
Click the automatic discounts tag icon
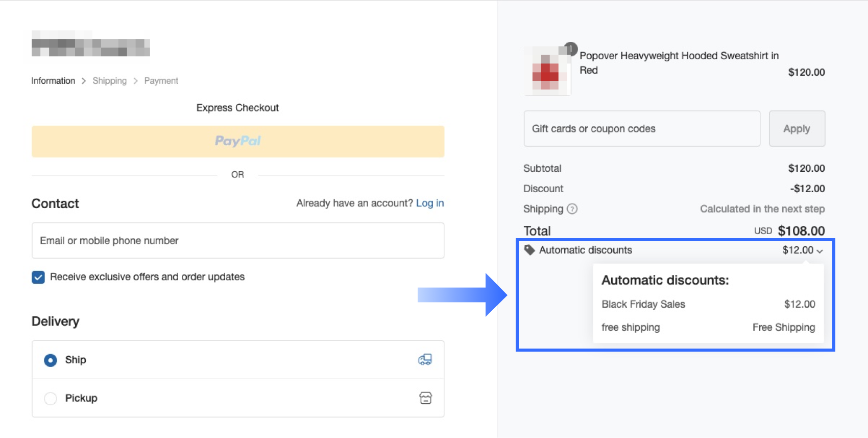click(529, 250)
